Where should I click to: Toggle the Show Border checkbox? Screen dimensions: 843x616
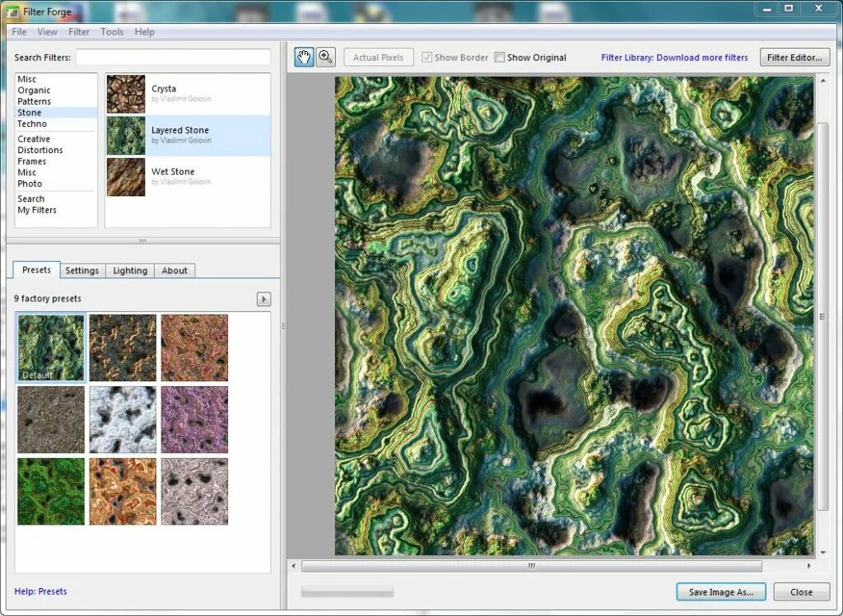tap(427, 57)
